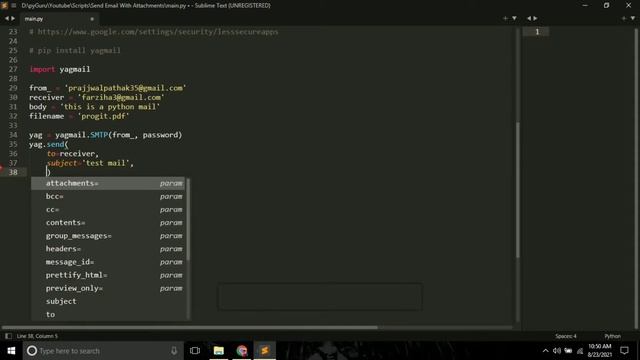Screen dimensions: 640x360
Task: Select cc= autocomplete suggestion
Action: [x=108, y=209]
